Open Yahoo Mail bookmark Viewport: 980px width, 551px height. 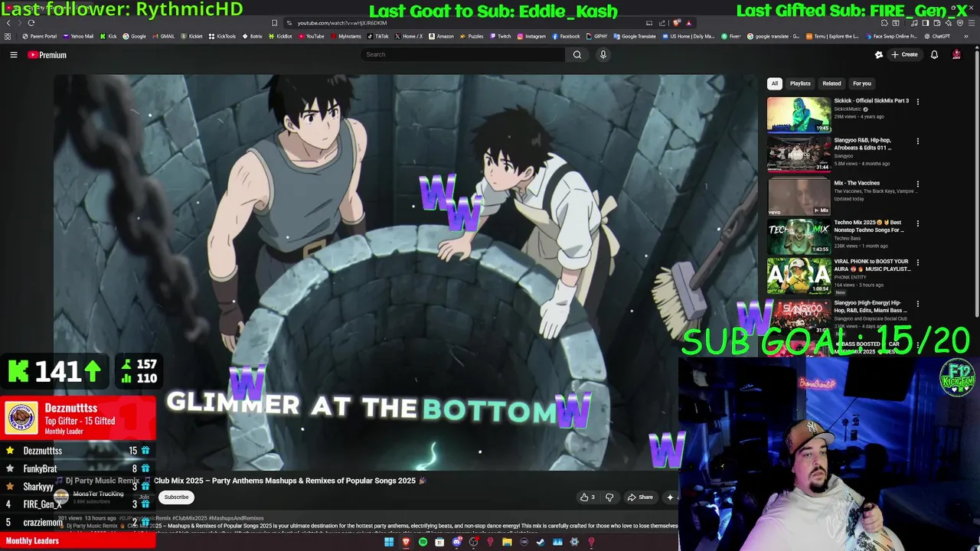(x=79, y=36)
